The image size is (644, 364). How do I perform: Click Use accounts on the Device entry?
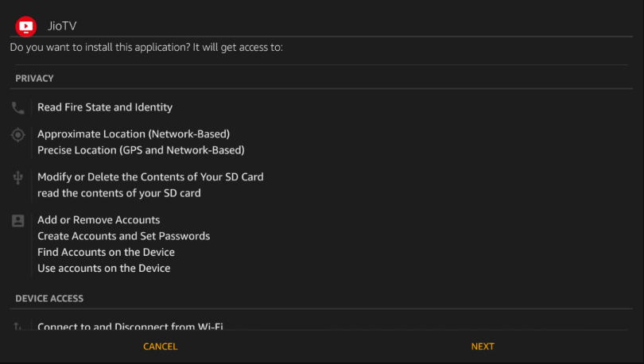104,268
